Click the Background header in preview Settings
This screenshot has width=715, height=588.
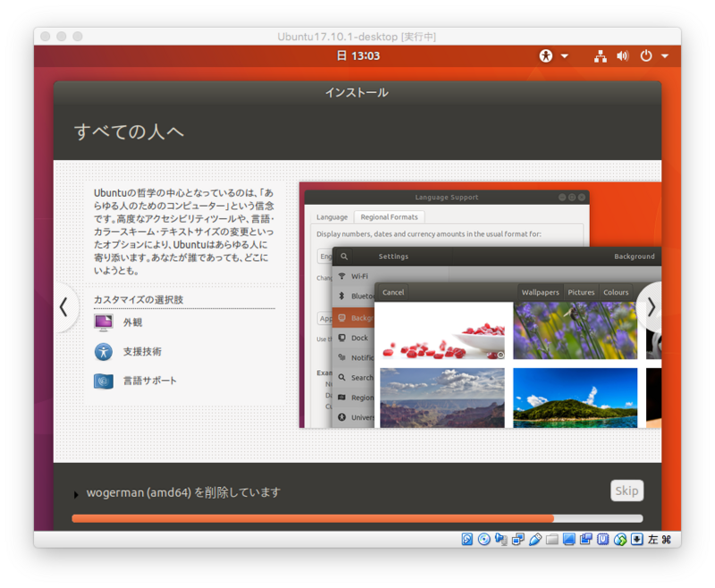[635, 256]
